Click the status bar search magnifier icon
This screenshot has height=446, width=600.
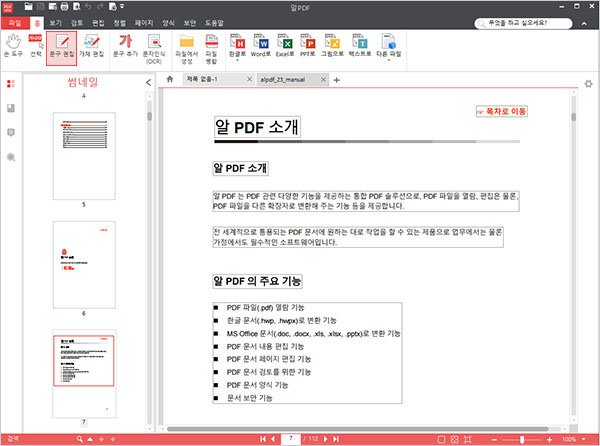pyautogui.click(x=79, y=439)
